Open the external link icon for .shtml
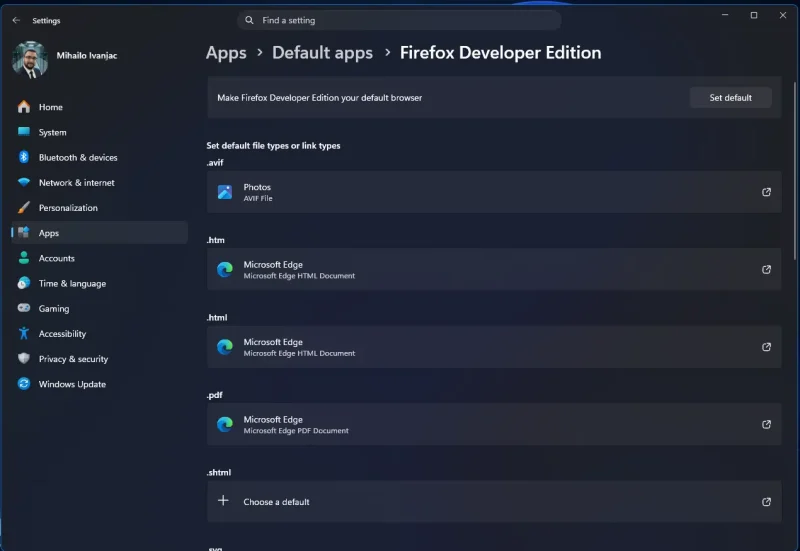This screenshot has height=551, width=800. coord(766,502)
